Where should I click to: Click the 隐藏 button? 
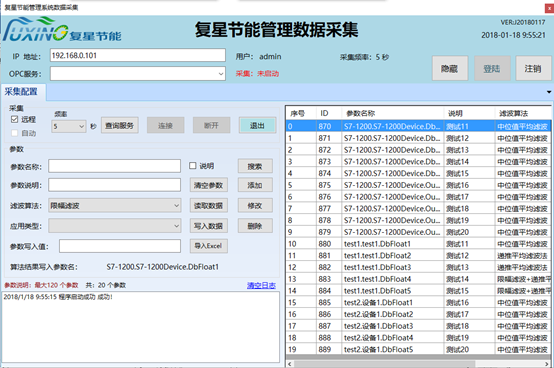click(x=450, y=68)
